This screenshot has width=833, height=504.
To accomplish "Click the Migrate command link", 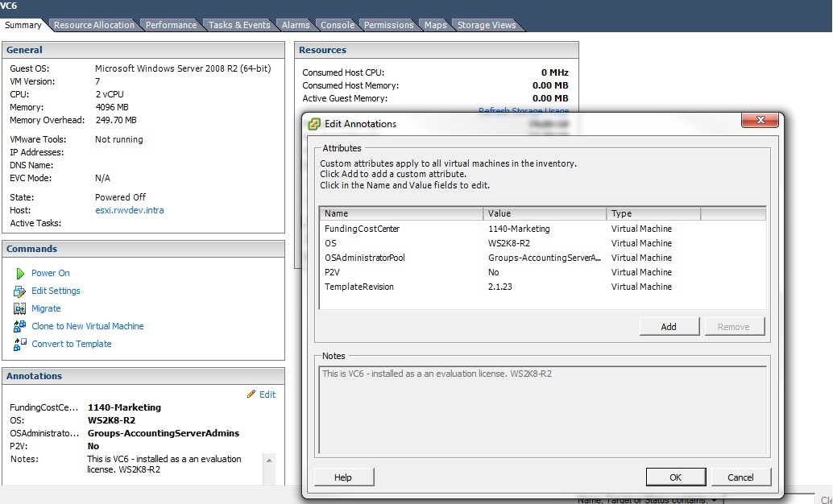I will coord(46,308).
